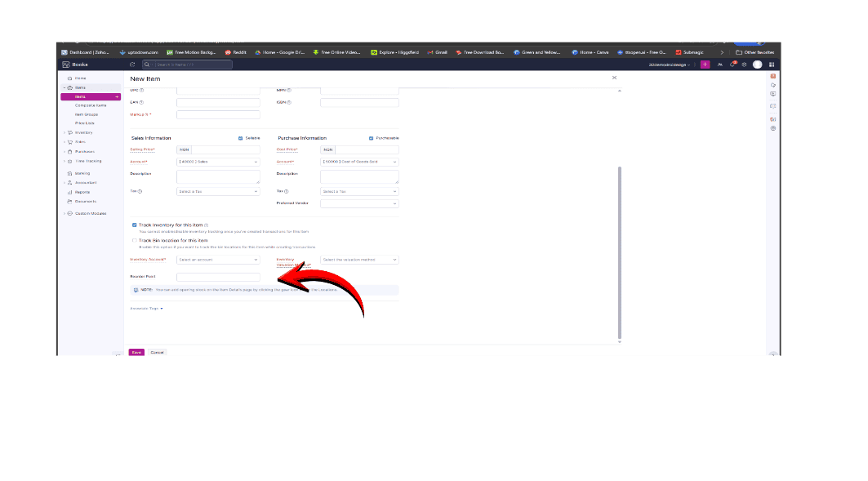The image size is (868, 481).
Task: Open the settings gear in top bar
Action: (744, 65)
